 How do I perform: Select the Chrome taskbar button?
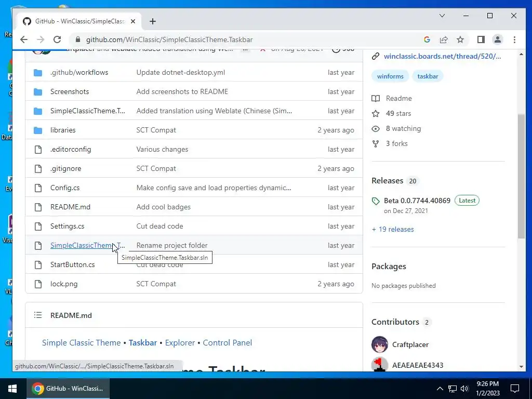pos(68,389)
